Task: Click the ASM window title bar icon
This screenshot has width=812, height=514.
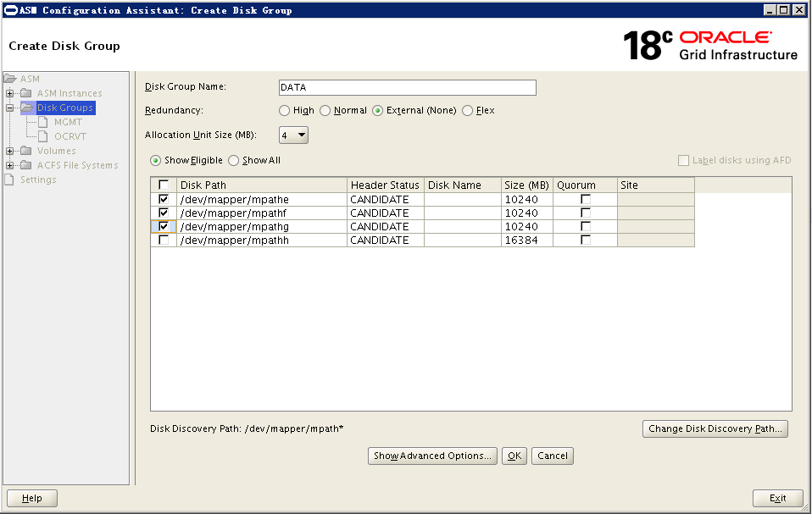Action: [11, 10]
